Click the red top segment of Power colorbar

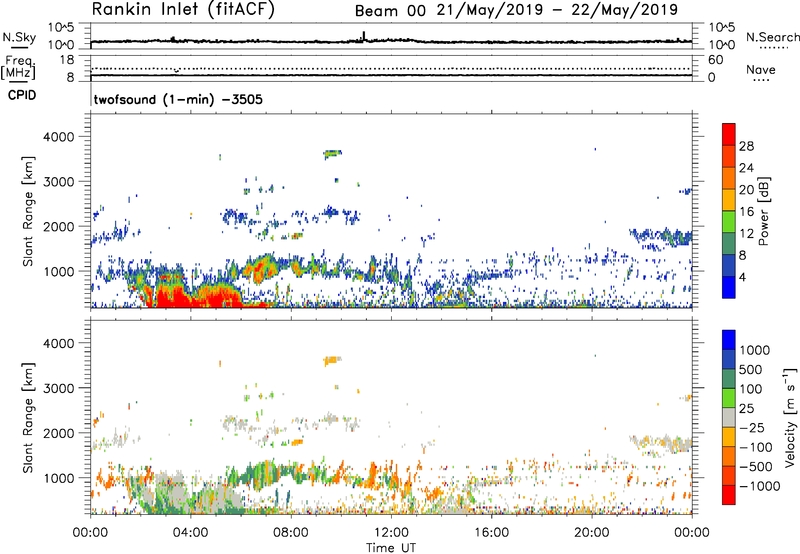pos(729,134)
